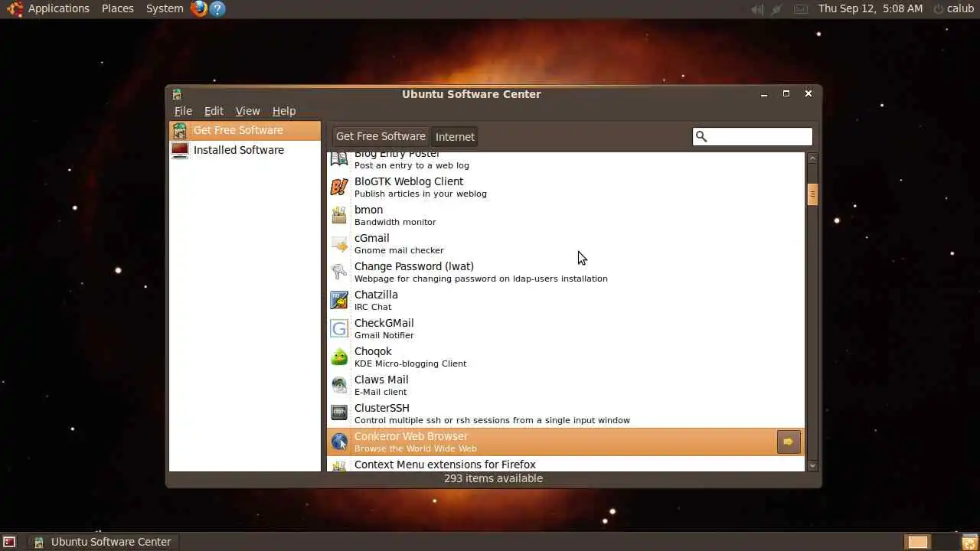Click the scrollbar down arrow

[x=812, y=465]
